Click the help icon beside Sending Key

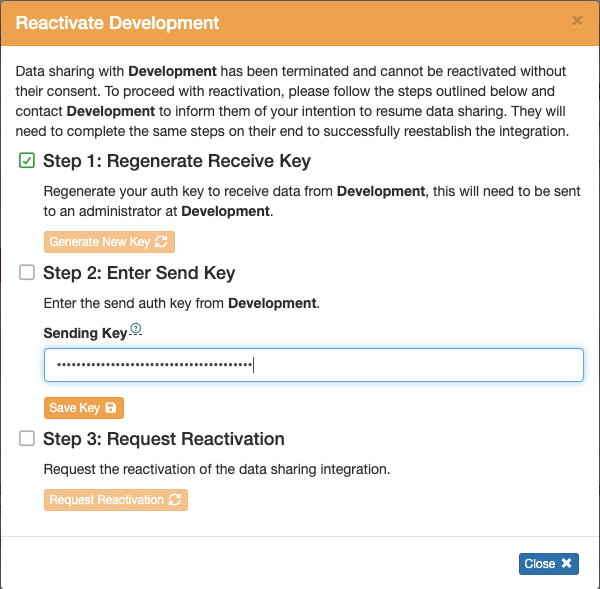136,329
